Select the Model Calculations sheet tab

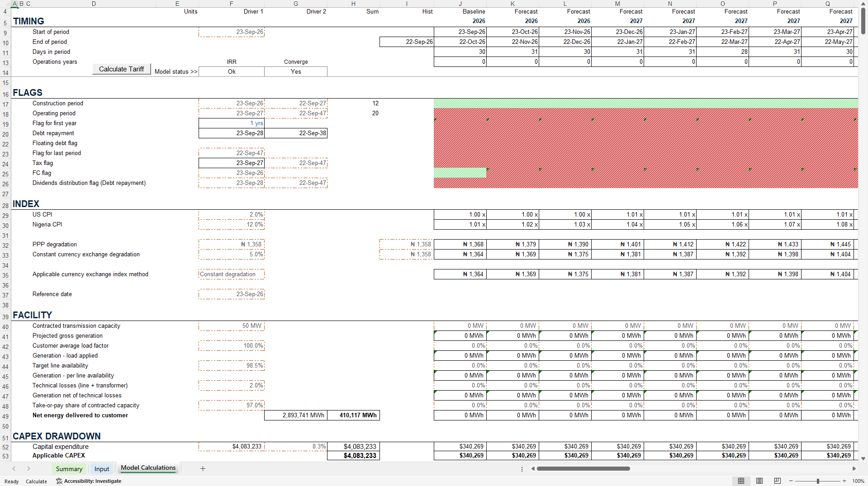tap(148, 468)
